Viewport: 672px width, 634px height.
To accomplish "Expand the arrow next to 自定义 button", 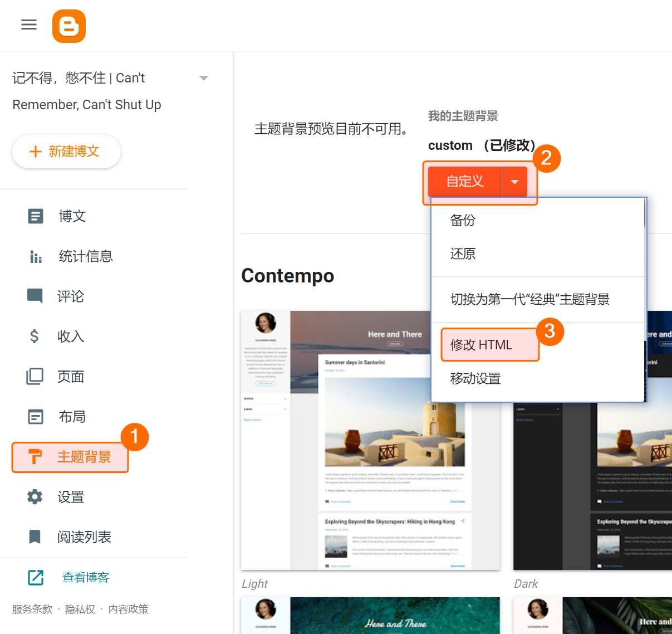I will (514, 182).
